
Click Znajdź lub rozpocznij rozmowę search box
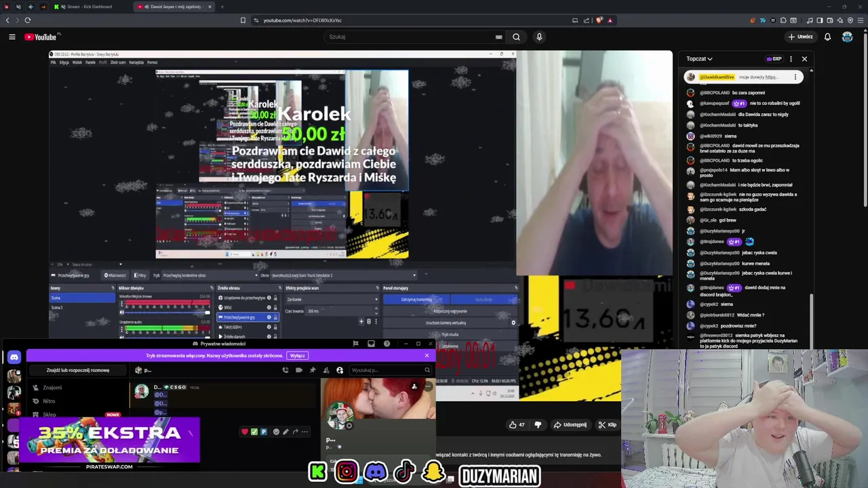[x=78, y=370]
